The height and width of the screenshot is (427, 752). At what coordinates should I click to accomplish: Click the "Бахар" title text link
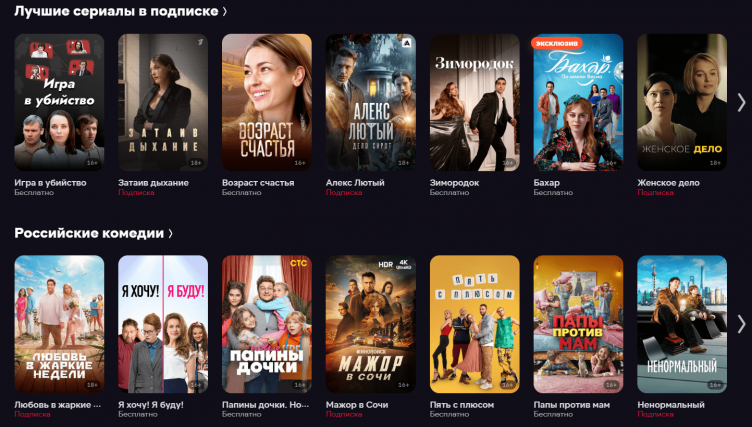547,183
